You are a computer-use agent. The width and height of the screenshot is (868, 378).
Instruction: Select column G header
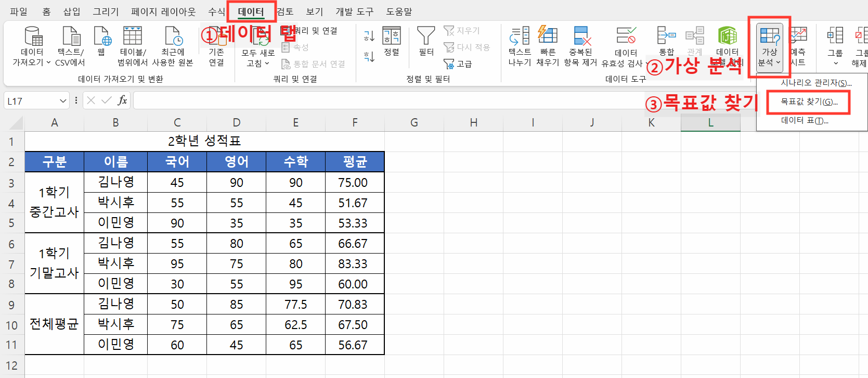point(414,123)
